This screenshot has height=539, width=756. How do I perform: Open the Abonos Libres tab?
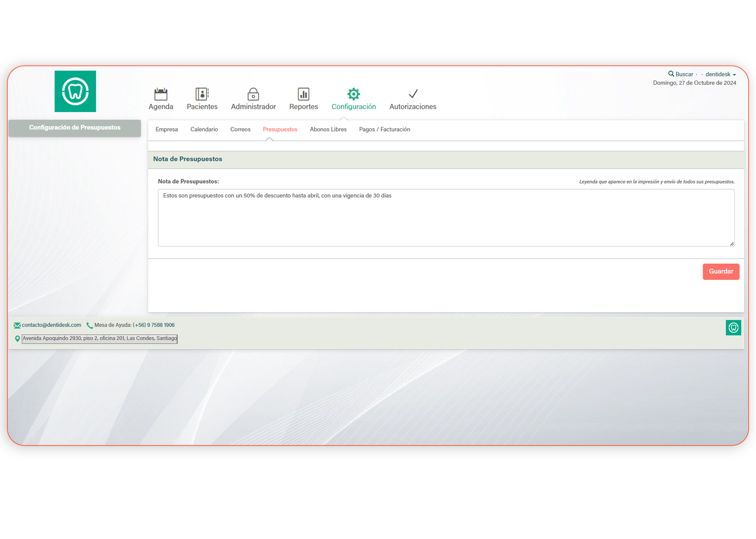coord(328,129)
